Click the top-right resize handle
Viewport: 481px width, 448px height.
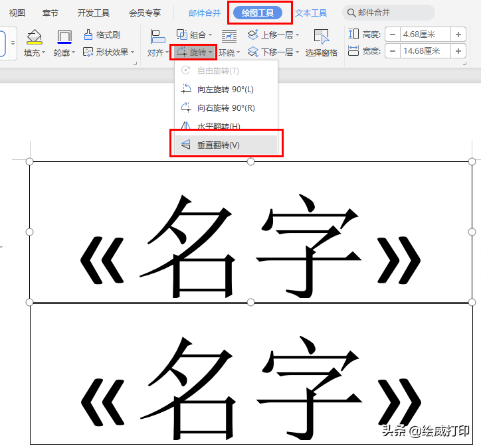tap(472, 161)
